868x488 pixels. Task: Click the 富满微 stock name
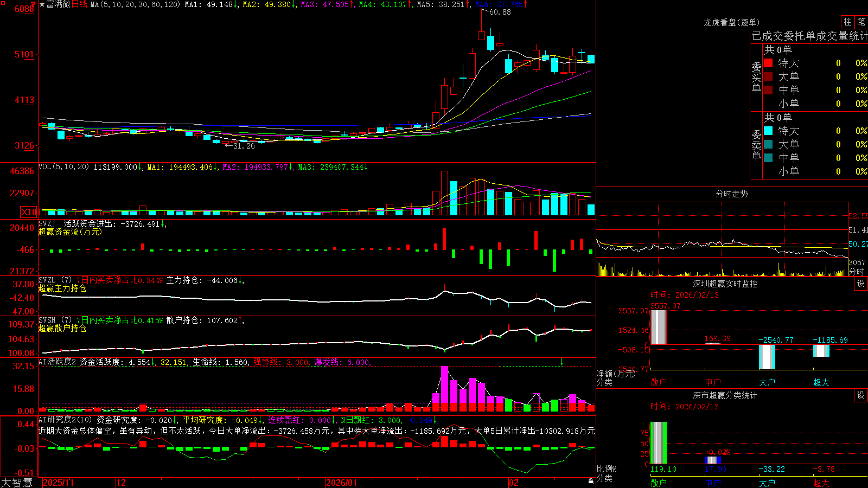[59, 4]
